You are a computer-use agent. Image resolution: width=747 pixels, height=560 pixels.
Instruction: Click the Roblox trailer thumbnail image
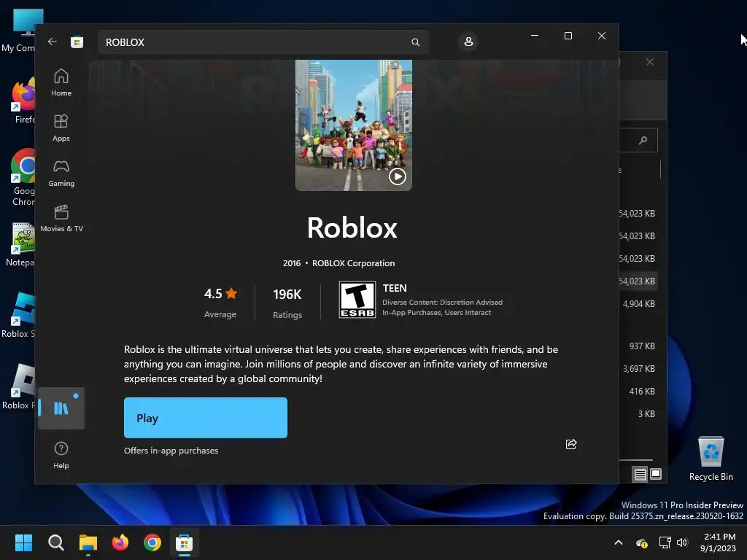coord(354,125)
